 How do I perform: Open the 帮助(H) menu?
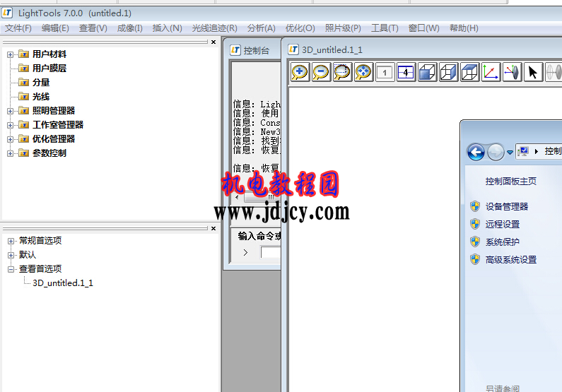tap(464, 28)
